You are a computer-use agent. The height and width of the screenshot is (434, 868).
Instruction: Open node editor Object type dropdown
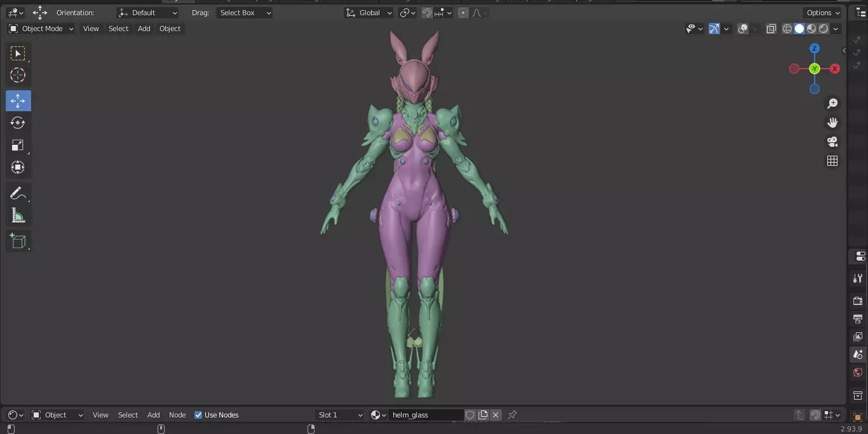tap(57, 415)
